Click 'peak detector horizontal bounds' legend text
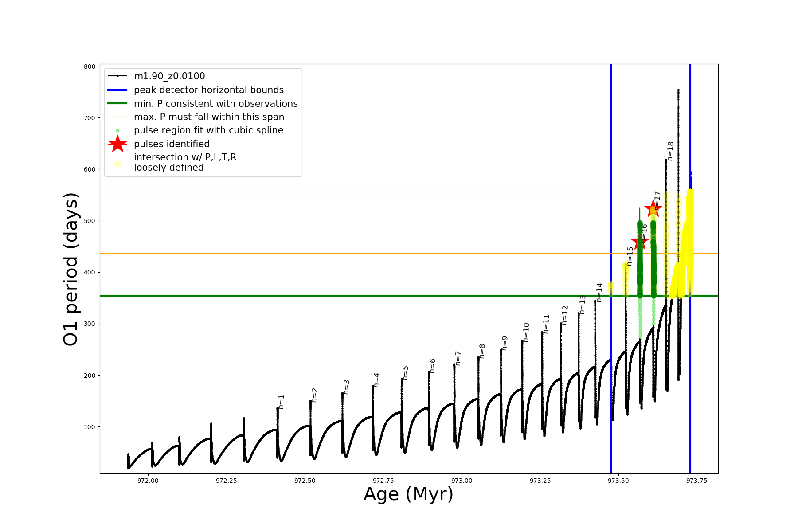Screen dimensions: 798x532 pos(209,90)
